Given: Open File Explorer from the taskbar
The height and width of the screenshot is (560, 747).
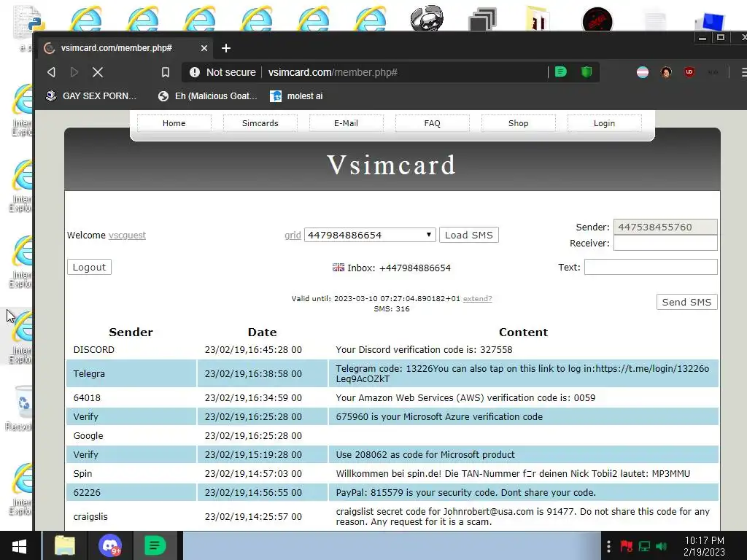Looking at the screenshot, I should [65, 545].
